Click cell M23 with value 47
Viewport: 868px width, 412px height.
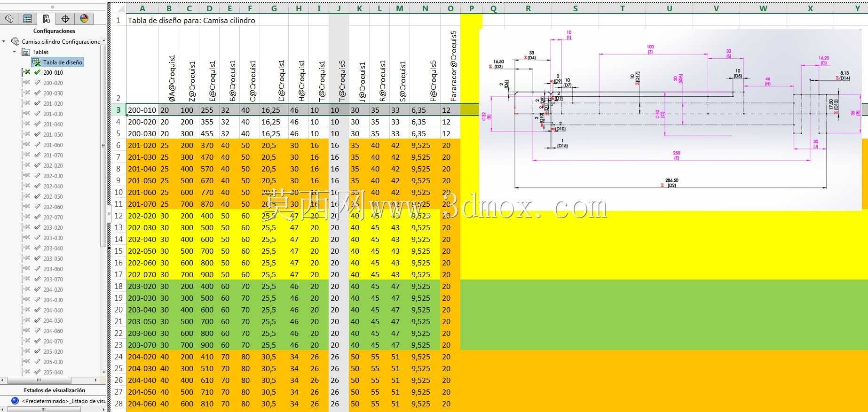tap(400, 345)
